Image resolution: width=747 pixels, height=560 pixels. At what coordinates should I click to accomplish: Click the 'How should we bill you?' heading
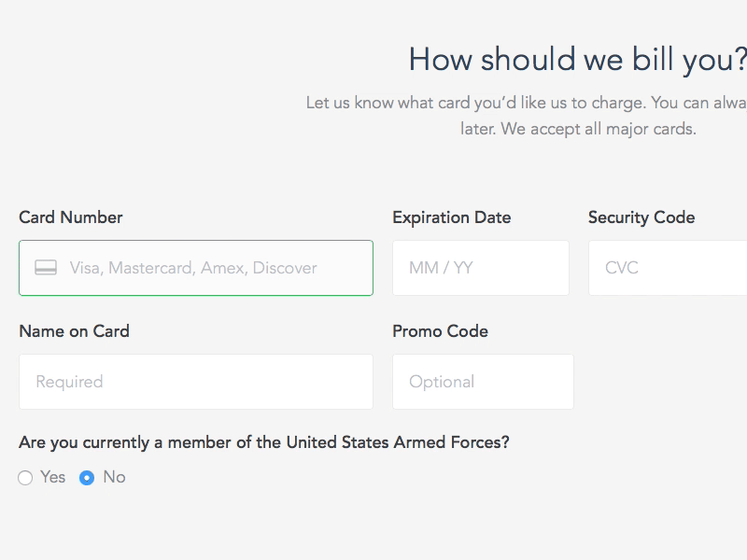[x=577, y=60]
